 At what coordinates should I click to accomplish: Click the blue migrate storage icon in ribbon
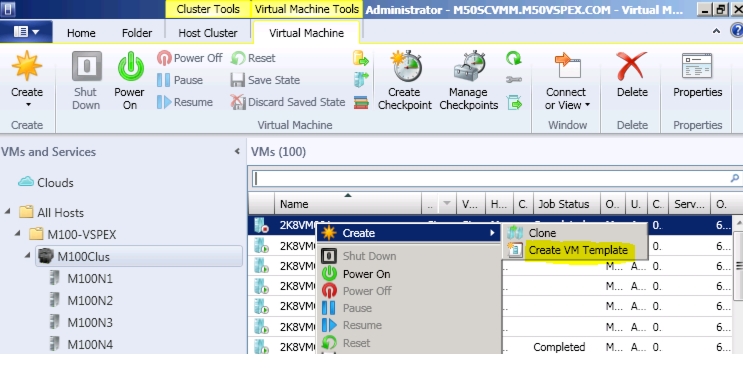click(x=361, y=80)
